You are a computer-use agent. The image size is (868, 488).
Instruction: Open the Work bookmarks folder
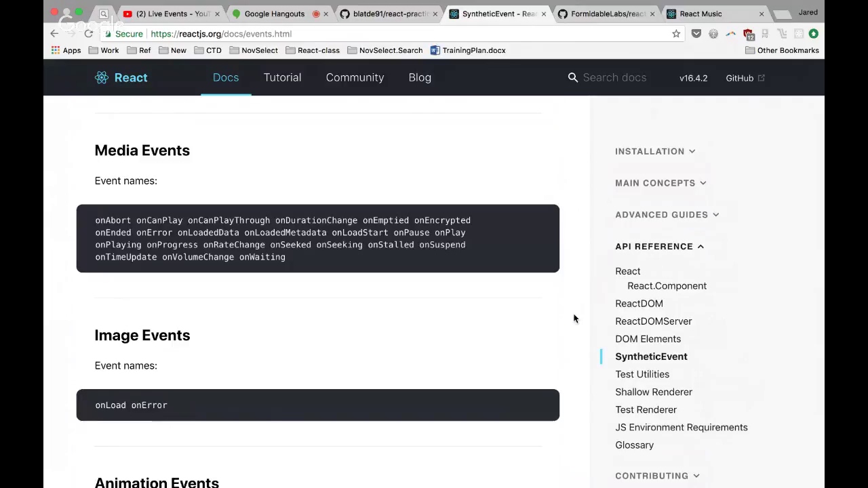tap(104, 50)
